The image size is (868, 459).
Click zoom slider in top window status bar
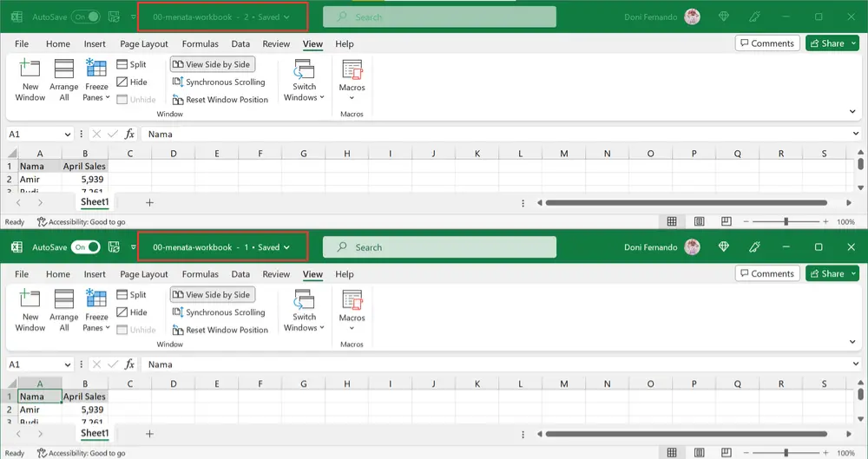point(786,222)
